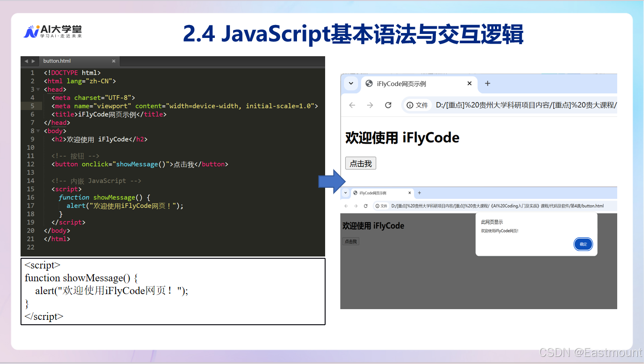Image resolution: width=644 pixels, height=364 pixels.
Task: Focus the address bar URL in browser without dialog
Action: point(526,105)
